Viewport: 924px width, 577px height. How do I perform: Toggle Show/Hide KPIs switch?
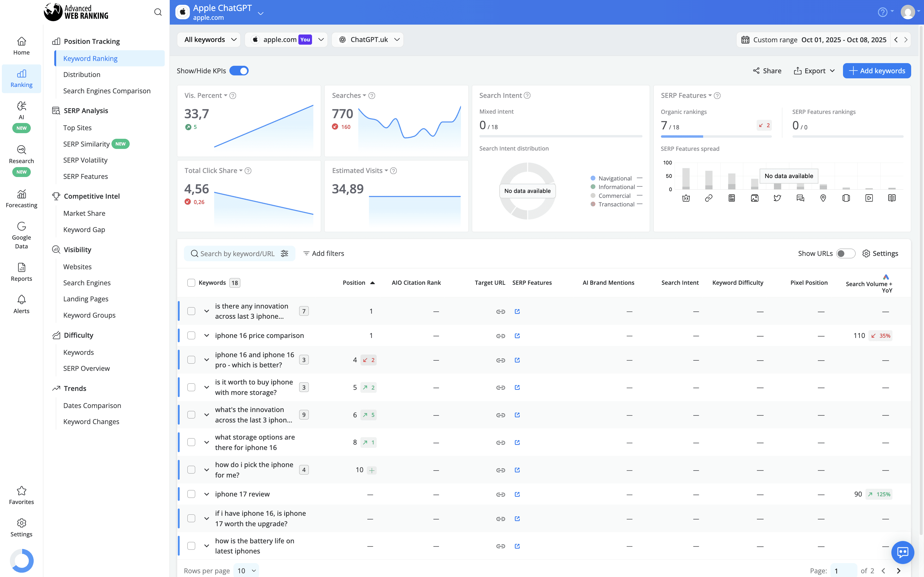tap(239, 71)
